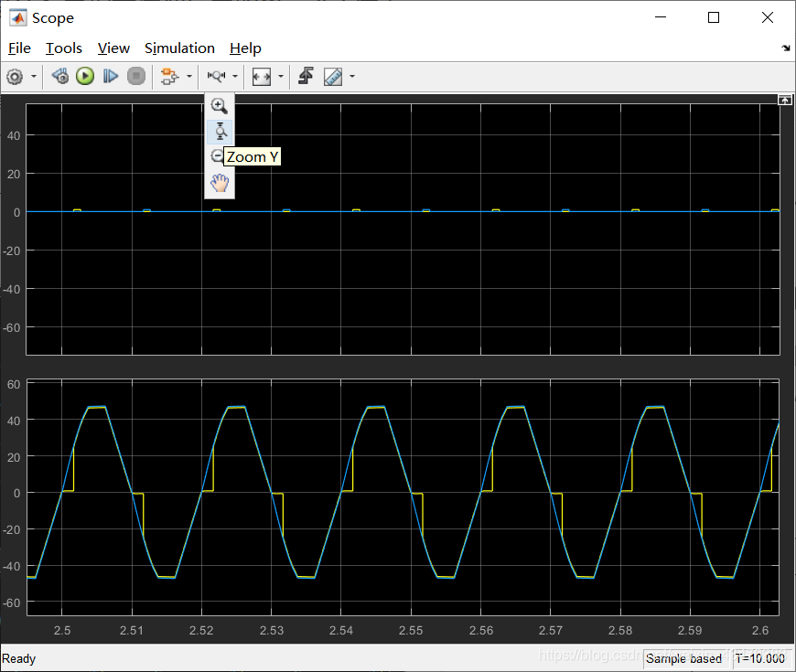Click the Step Forward button
796x672 pixels.
click(110, 77)
